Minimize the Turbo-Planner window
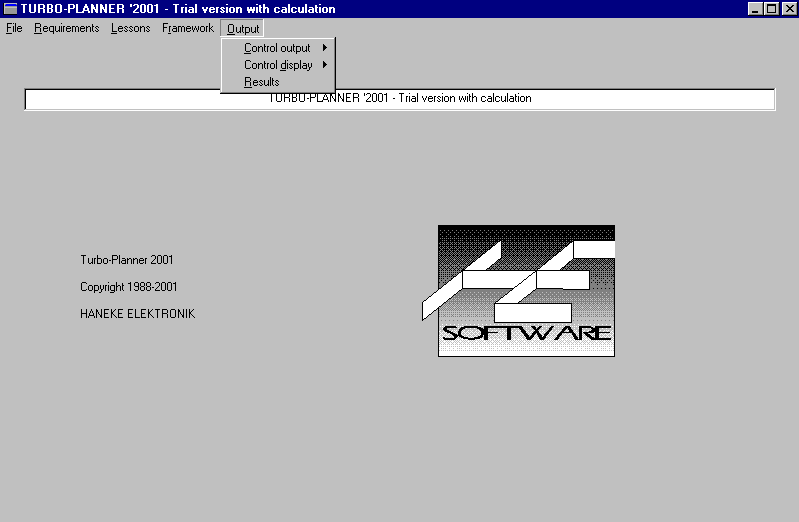The height and width of the screenshot is (522, 799). pos(755,9)
